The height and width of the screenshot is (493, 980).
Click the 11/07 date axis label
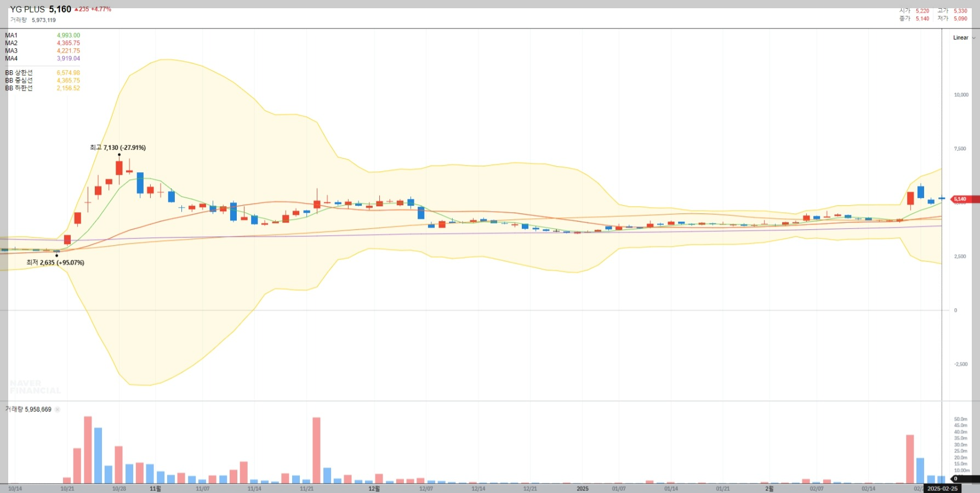[x=202, y=489]
